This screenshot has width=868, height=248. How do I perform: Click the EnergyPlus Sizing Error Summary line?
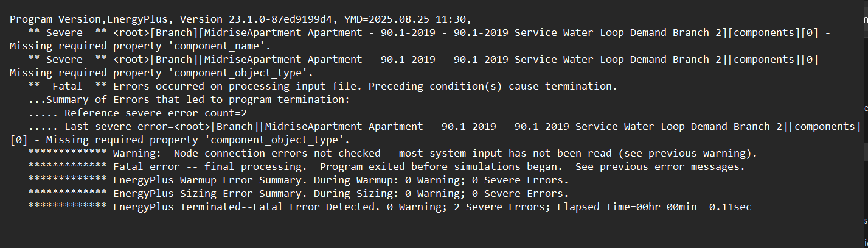point(341,194)
